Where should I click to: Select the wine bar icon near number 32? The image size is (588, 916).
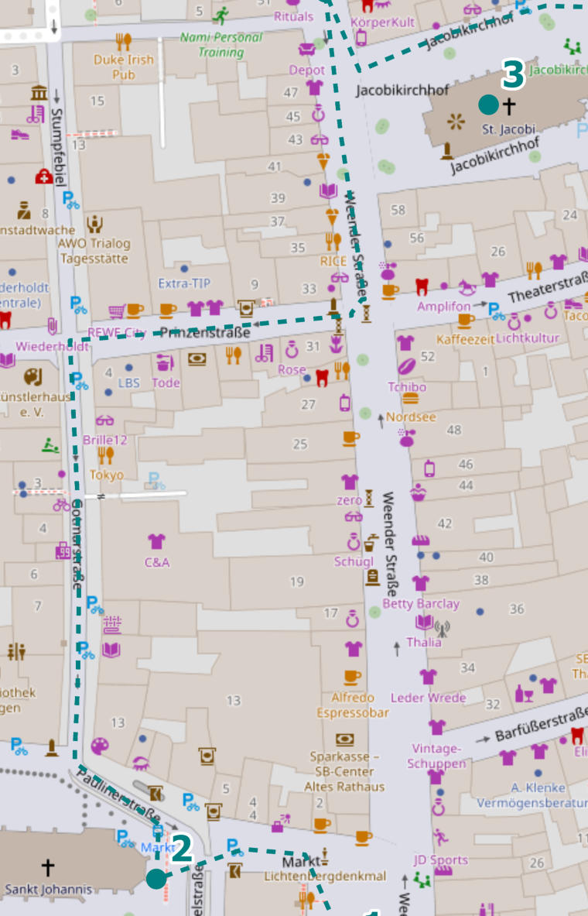[x=525, y=694]
